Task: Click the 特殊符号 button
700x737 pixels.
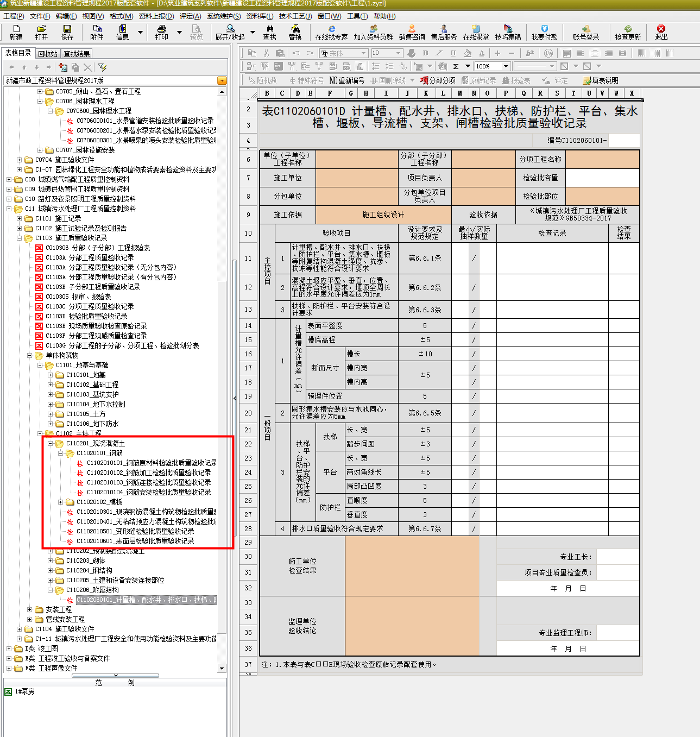Action: (306, 80)
